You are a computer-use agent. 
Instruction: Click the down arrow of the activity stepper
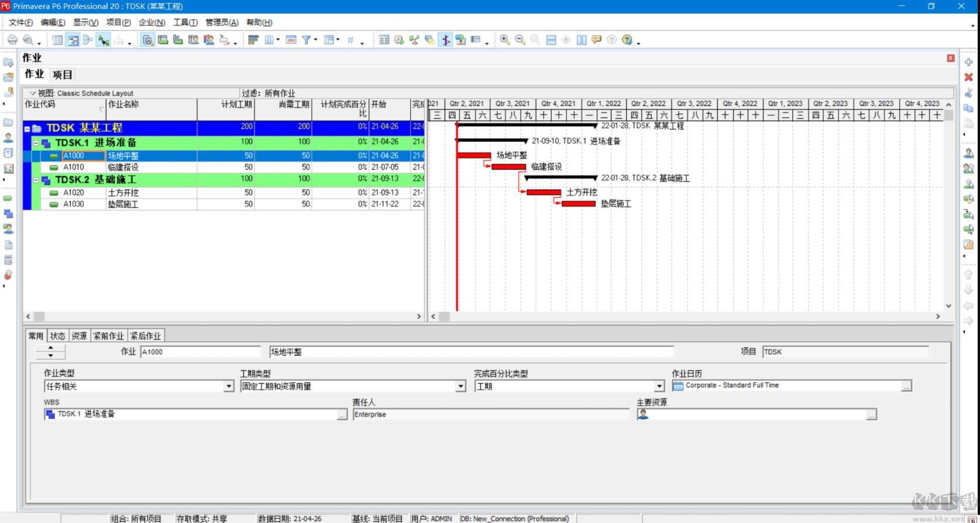click(x=50, y=355)
